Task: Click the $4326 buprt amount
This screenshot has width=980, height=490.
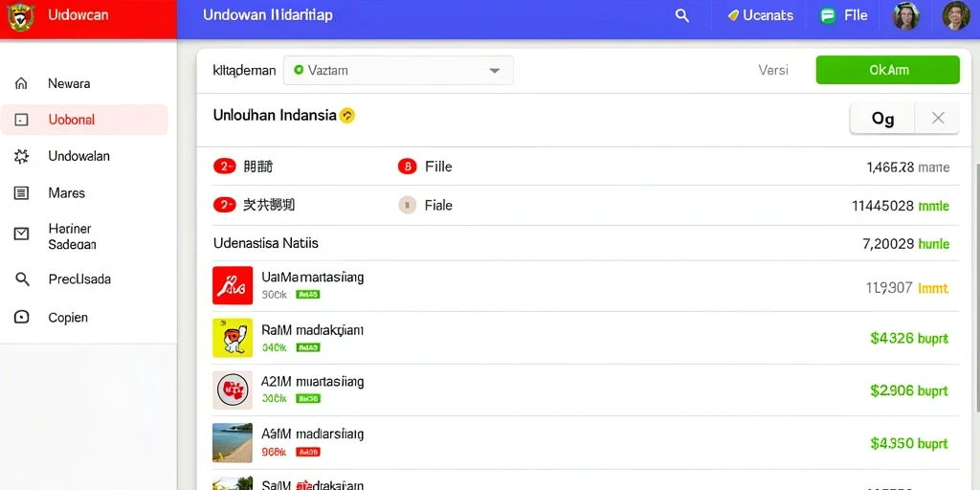Action: click(909, 339)
